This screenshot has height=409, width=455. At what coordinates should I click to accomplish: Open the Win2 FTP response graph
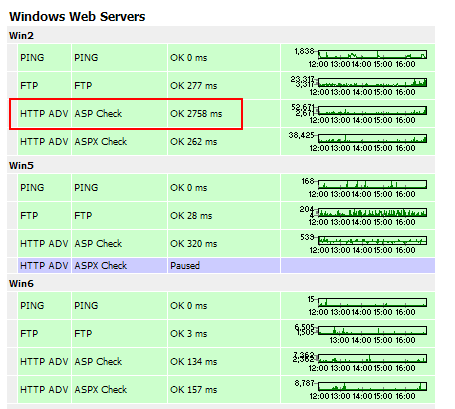click(359, 85)
